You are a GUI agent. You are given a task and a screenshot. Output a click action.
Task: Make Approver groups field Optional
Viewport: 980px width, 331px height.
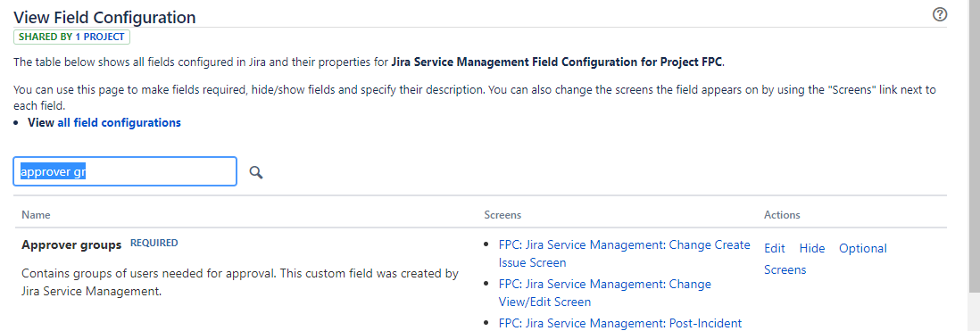[x=862, y=249]
